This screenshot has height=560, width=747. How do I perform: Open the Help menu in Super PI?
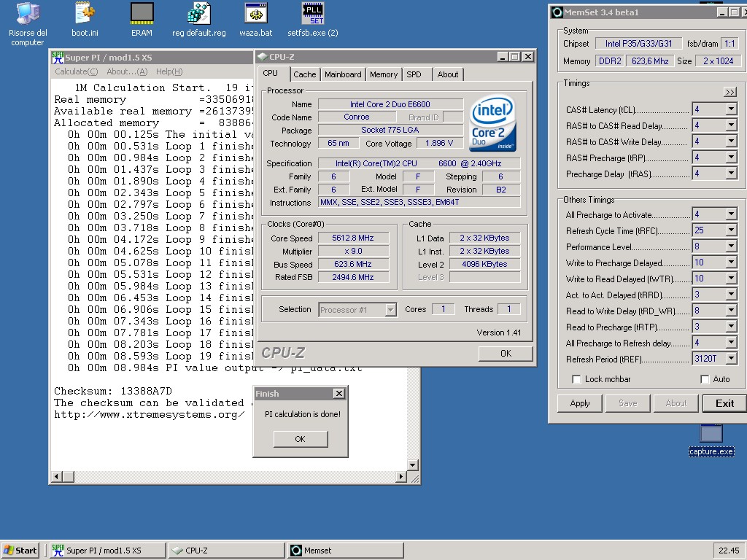169,71
